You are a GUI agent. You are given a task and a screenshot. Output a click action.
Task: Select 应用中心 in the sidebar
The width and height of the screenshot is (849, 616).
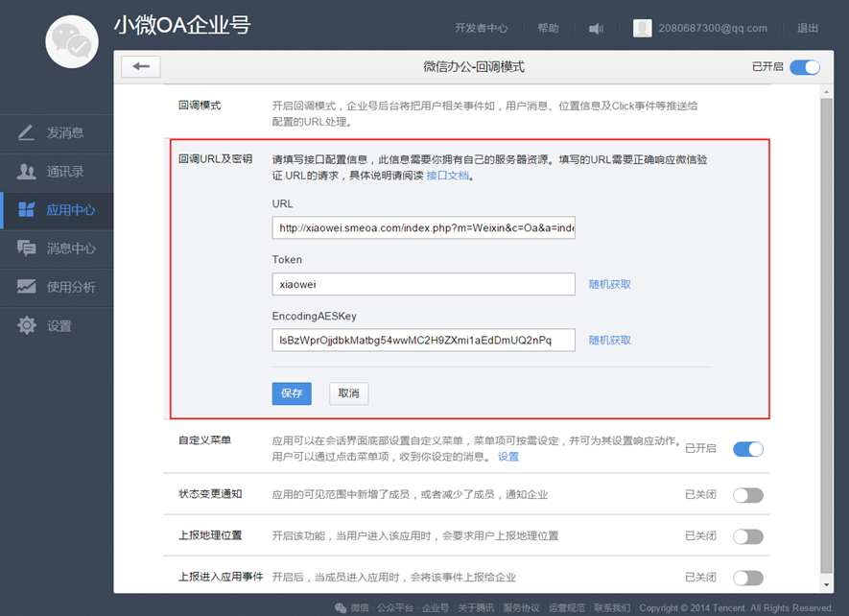57,210
